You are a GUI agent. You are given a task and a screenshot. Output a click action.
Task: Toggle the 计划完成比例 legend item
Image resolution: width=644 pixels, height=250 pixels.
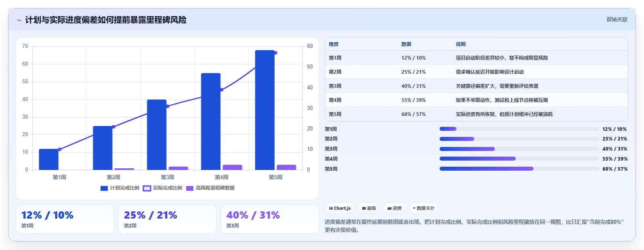coord(120,188)
